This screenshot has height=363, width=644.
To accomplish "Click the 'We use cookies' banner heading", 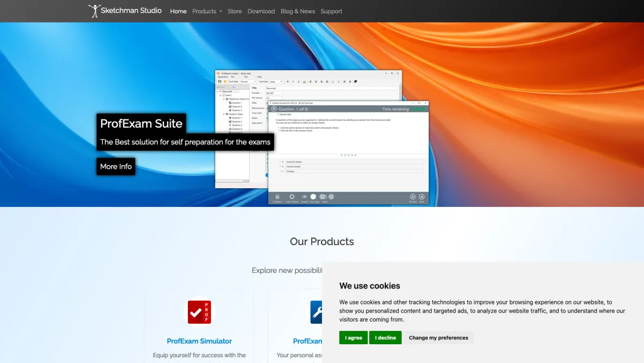I will click(x=370, y=286).
